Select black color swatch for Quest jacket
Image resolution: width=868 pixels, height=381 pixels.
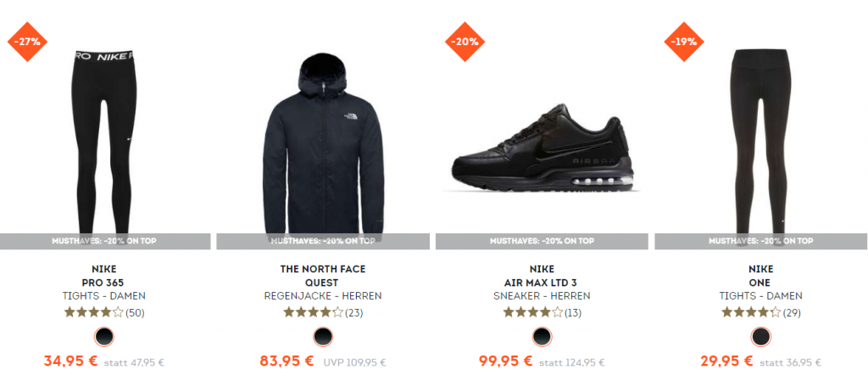pyautogui.click(x=323, y=337)
